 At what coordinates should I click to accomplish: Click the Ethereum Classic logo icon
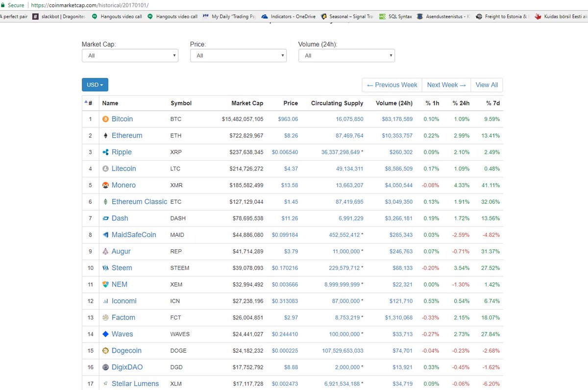click(105, 202)
